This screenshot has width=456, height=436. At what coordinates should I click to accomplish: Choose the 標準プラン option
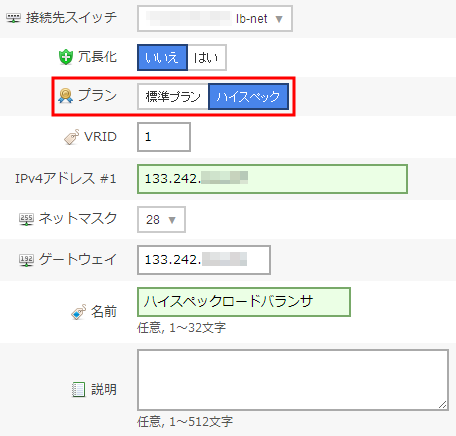pos(173,97)
